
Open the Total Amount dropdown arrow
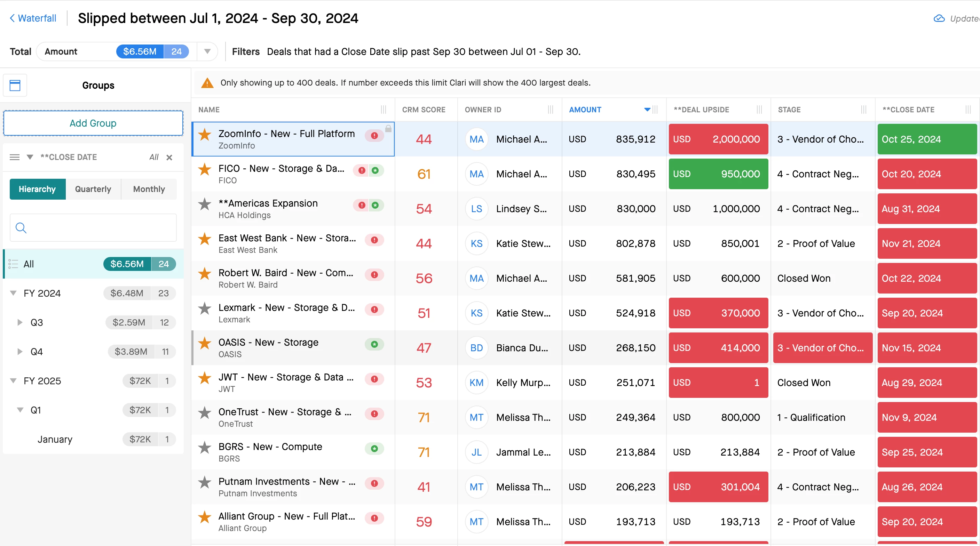(207, 51)
